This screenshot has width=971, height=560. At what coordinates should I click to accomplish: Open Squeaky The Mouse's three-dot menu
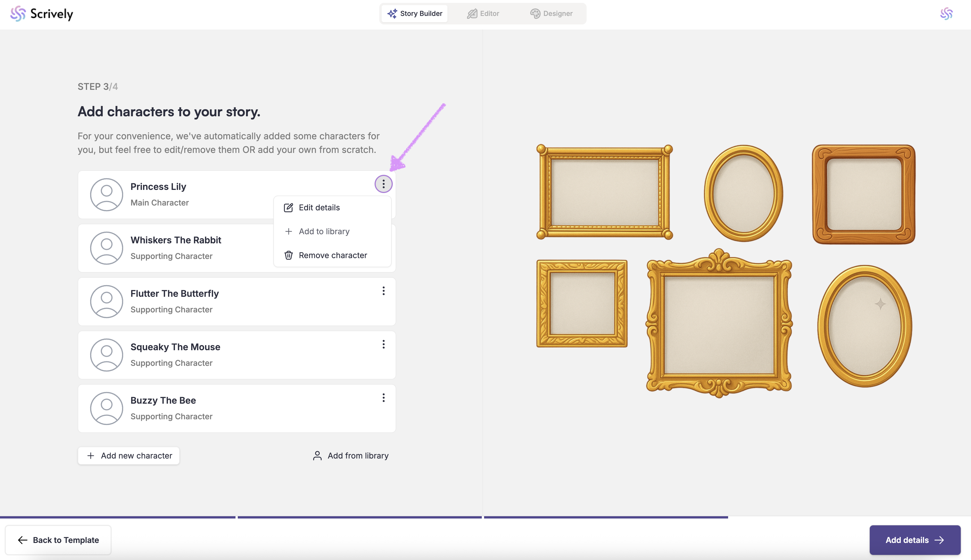click(x=383, y=345)
